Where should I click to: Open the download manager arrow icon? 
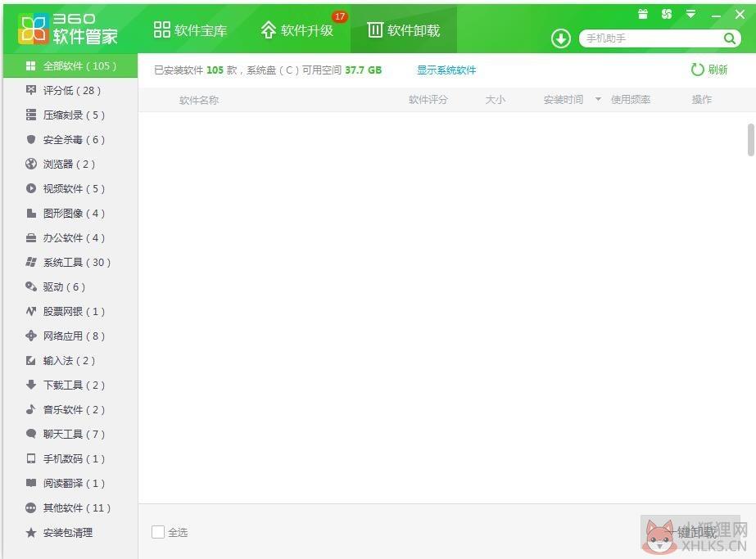coord(561,38)
